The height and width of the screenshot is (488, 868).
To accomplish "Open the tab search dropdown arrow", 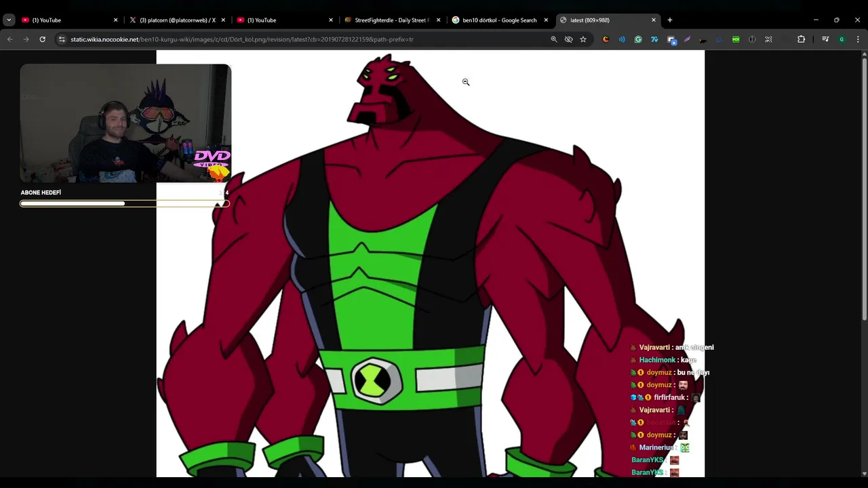I will coord(9,20).
